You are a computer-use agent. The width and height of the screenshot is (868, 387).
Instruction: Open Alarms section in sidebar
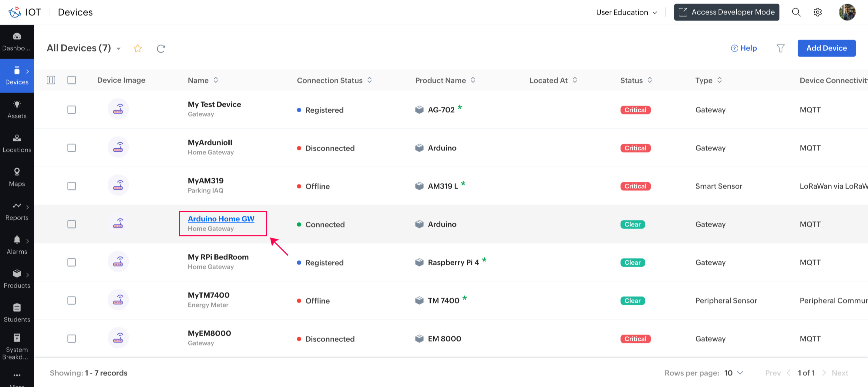[x=17, y=245]
